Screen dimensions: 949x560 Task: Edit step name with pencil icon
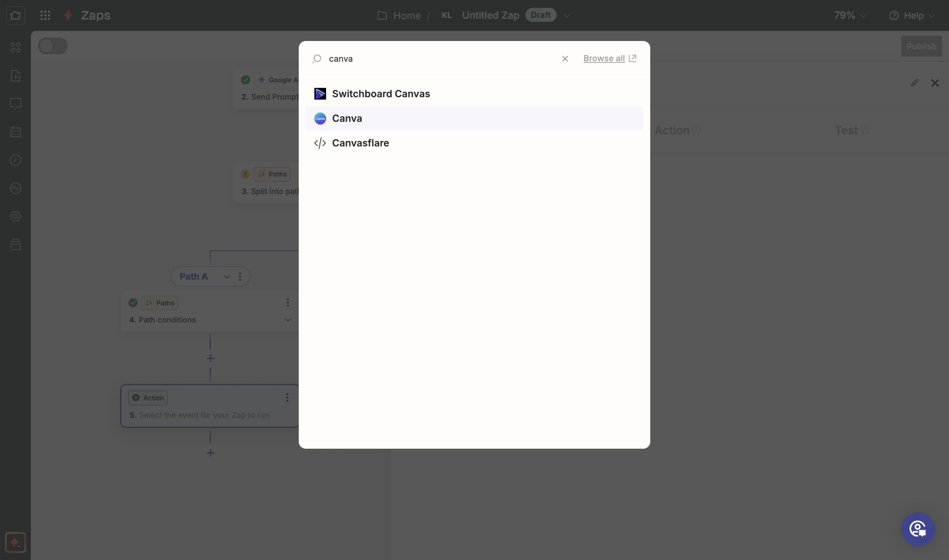click(x=915, y=83)
